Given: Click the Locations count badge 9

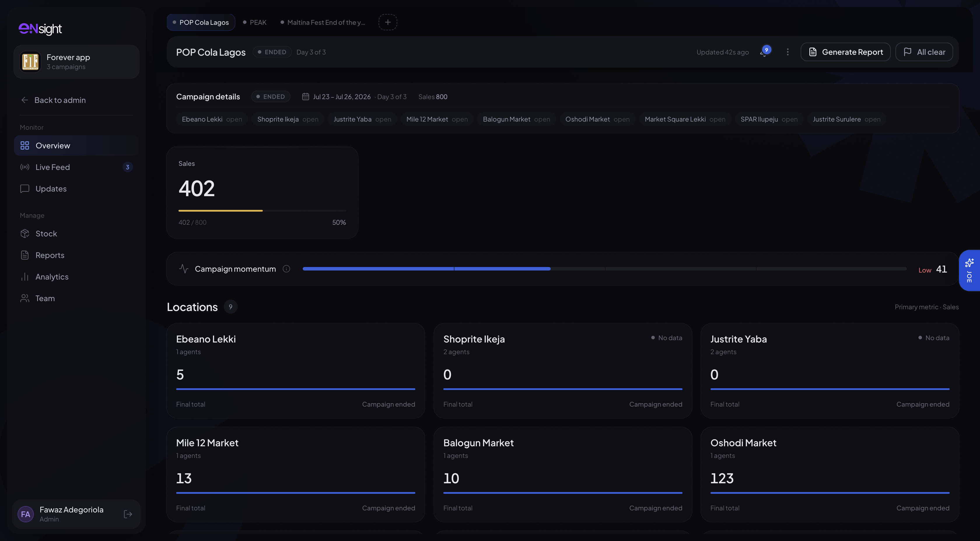Looking at the screenshot, I should 230,307.
